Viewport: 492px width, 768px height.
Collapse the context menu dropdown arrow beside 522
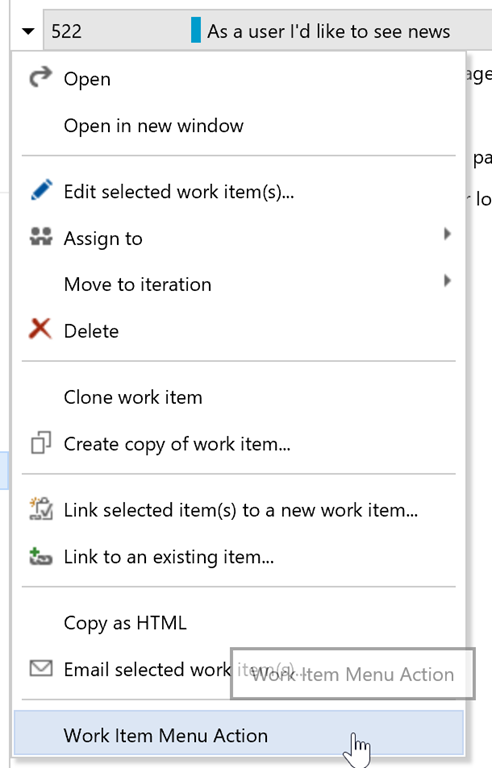coord(28,31)
